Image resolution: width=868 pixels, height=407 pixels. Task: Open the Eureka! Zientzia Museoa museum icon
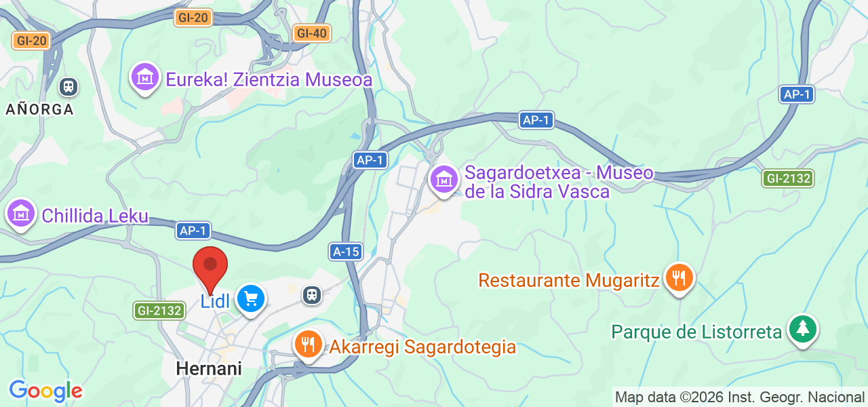coord(145,79)
